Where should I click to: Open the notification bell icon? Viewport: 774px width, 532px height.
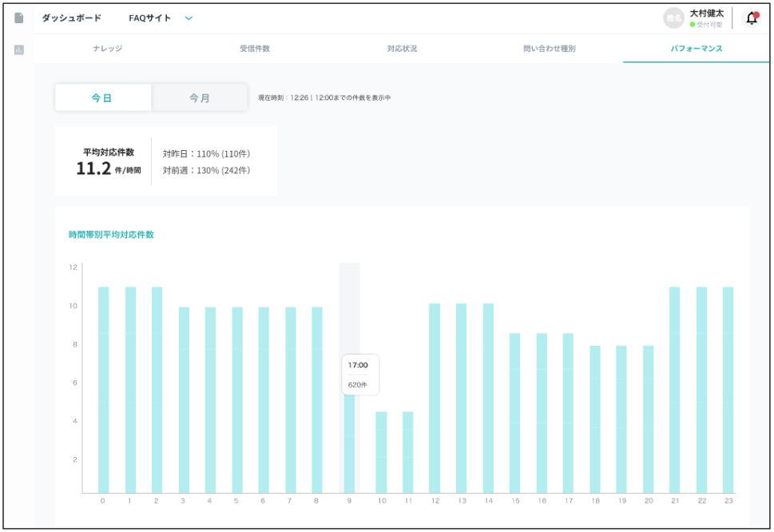751,18
